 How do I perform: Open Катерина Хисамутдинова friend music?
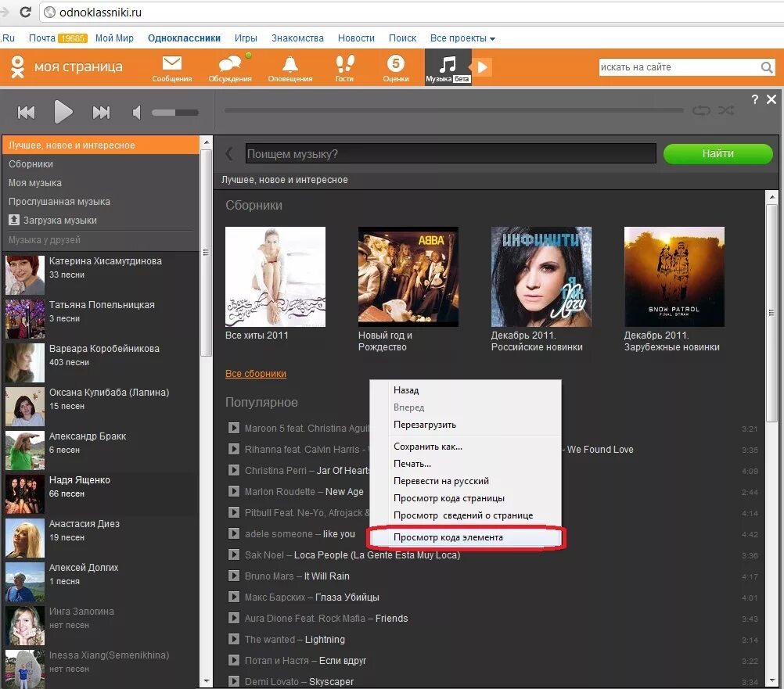100,274
